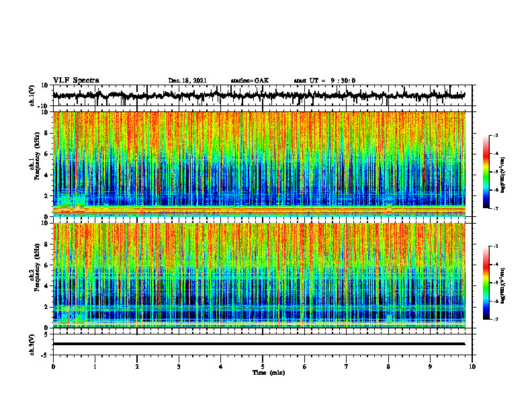This screenshot has height=411, width=532.
Task: Click the "VLF Spectra" plot title
Action: [76, 81]
